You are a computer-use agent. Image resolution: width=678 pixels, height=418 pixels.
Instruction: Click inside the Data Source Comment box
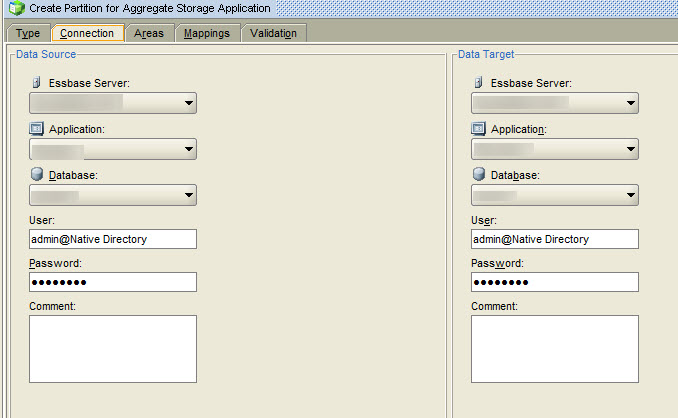(x=113, y=348)
